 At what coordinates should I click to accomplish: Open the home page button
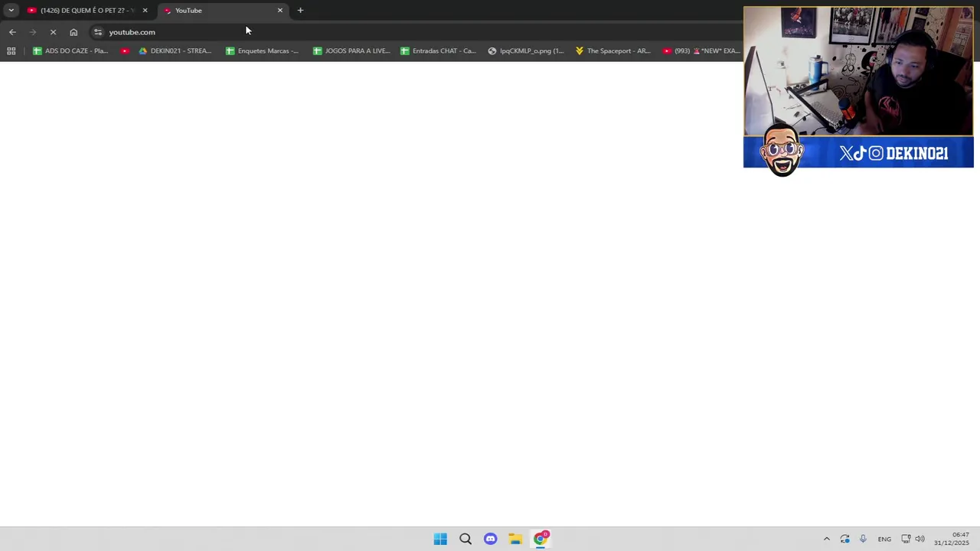[x=73, y=32]
